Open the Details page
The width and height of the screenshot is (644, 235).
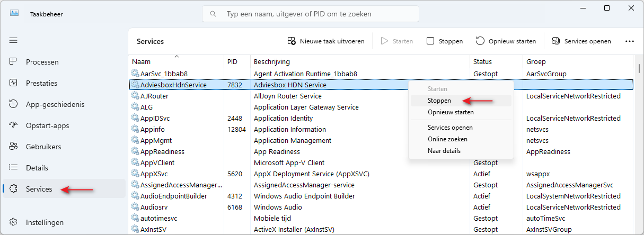pos(64,168)
